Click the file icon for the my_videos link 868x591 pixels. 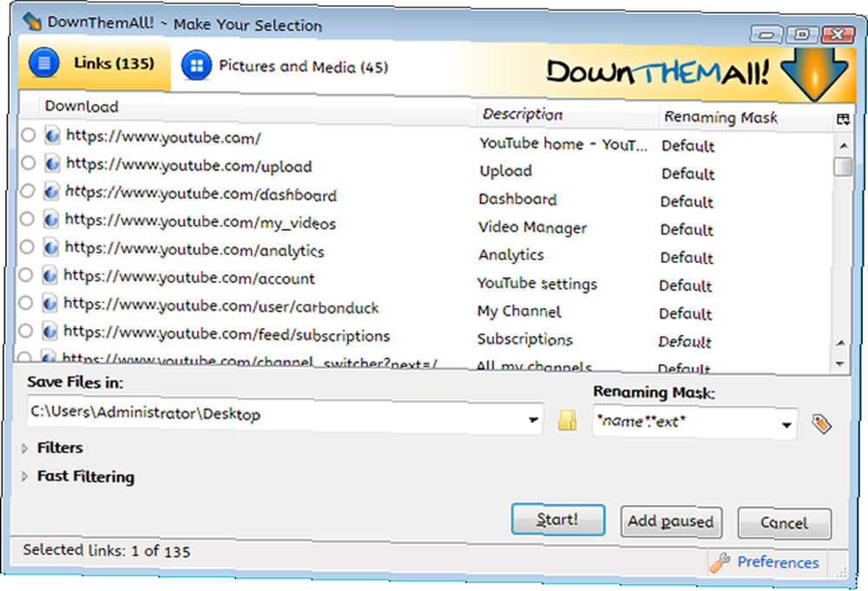point(51,220)
